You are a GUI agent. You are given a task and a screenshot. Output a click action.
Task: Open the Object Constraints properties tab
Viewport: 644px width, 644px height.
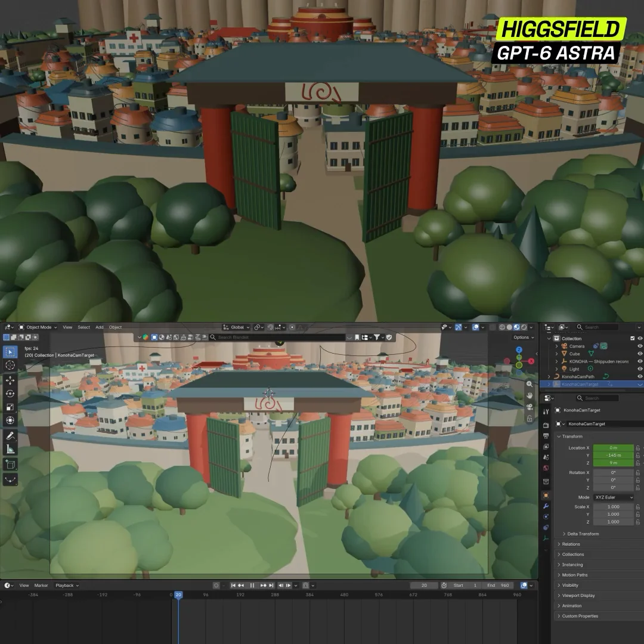click(x=546, y=527)
